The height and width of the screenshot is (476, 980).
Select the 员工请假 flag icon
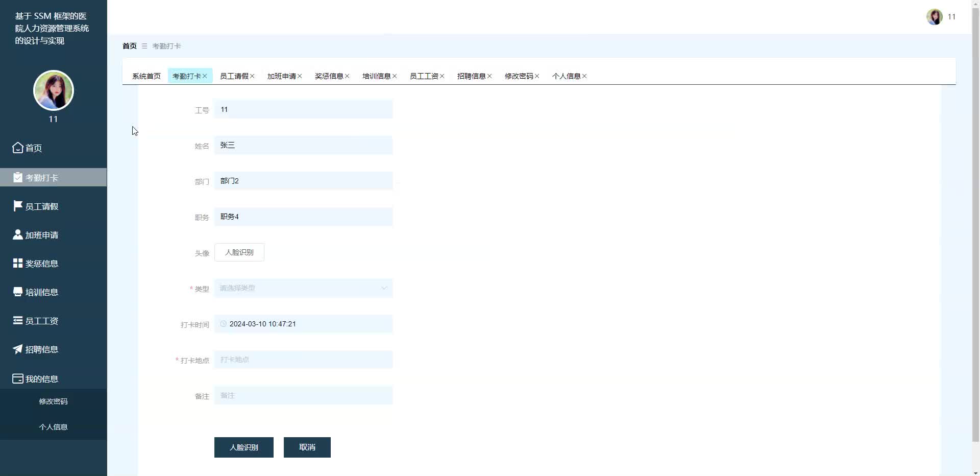17,206
